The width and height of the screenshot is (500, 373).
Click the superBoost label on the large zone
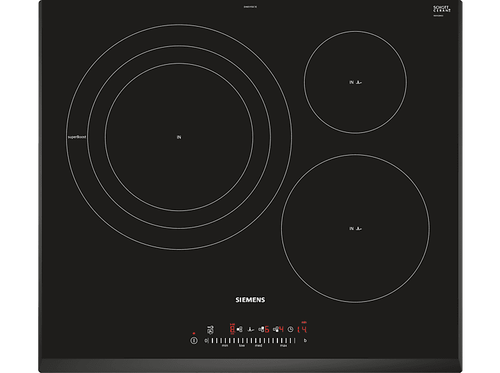pos(77,137)
